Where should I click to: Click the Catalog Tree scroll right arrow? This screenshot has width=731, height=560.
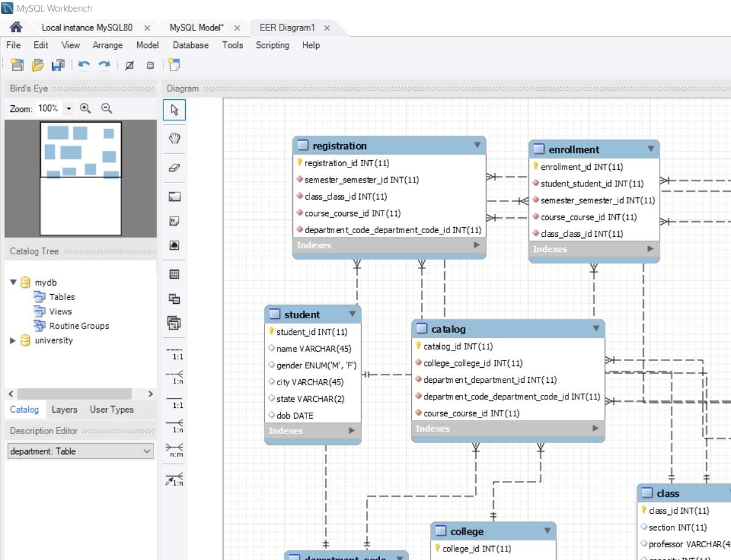click(x=150, y=394)
